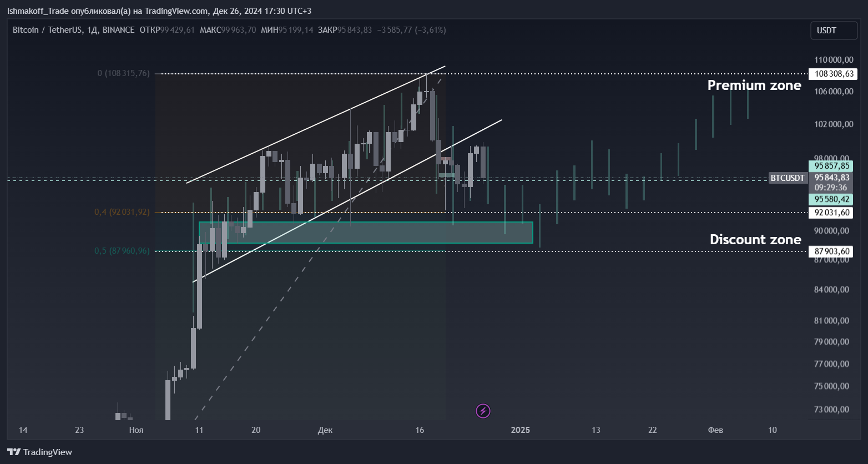Select the Fibonacci 0,5 (87 960,96) level label
This screenshot has height=464, width=868.
122,251
